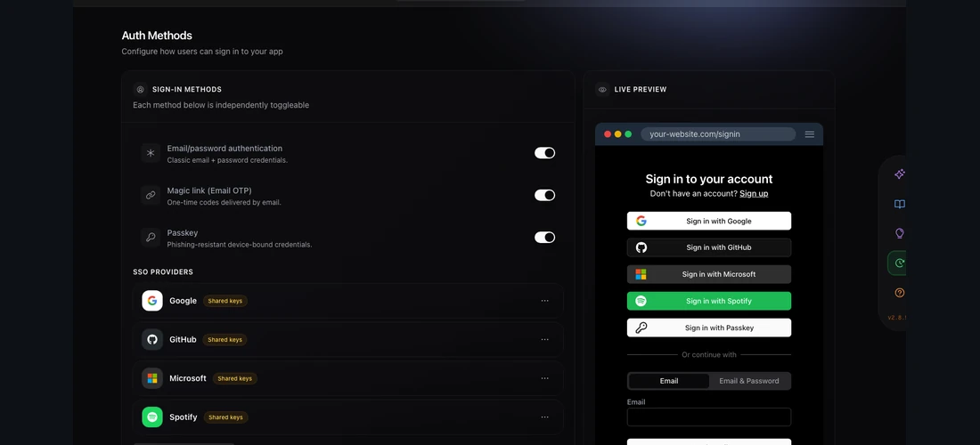Click the GitHub logo in SSO providers list
This screenshot has width=980, height=445.
click(x=151, y=339)
